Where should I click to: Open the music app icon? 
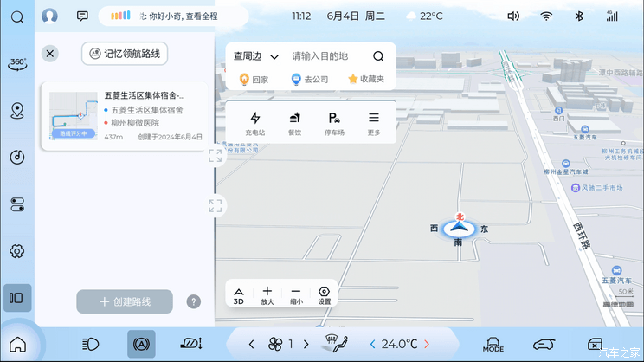16,157
